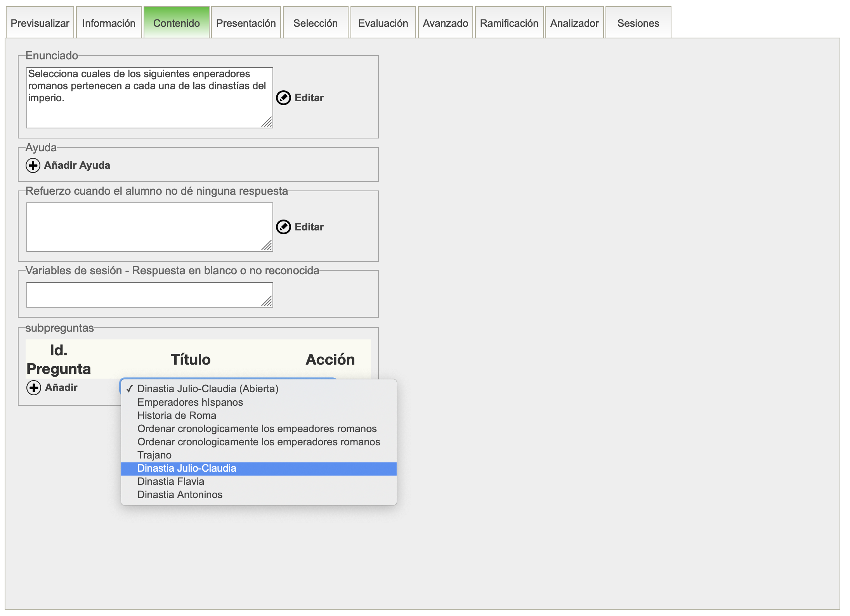The height and width of the screenshot is (616, 850).
Task: Switch to the Ramificación tab
Action: click(x=509, y=23)
